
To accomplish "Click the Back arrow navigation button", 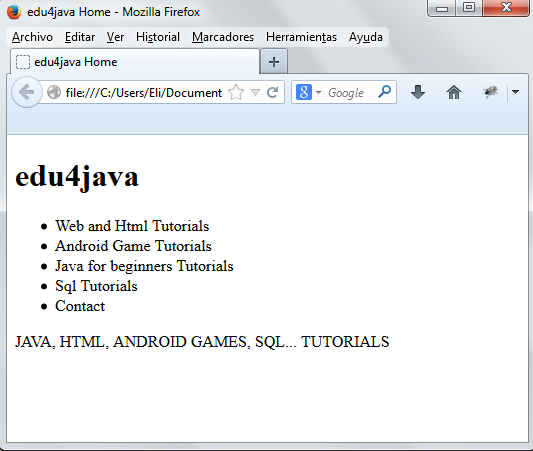I will point(27,92).
